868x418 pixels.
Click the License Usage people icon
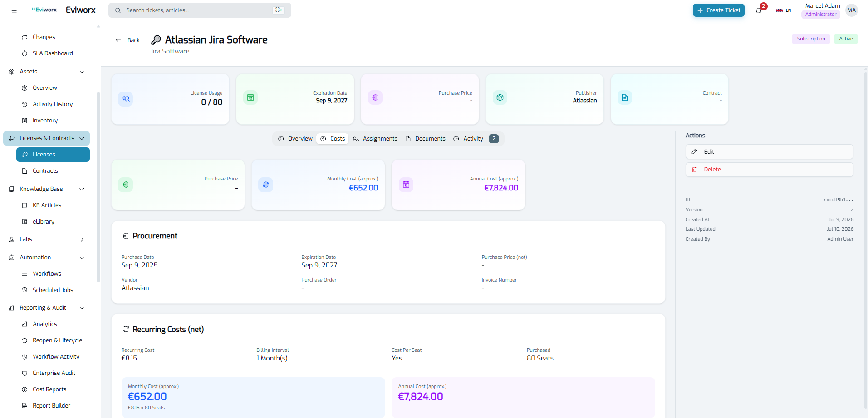pos(126,99)
